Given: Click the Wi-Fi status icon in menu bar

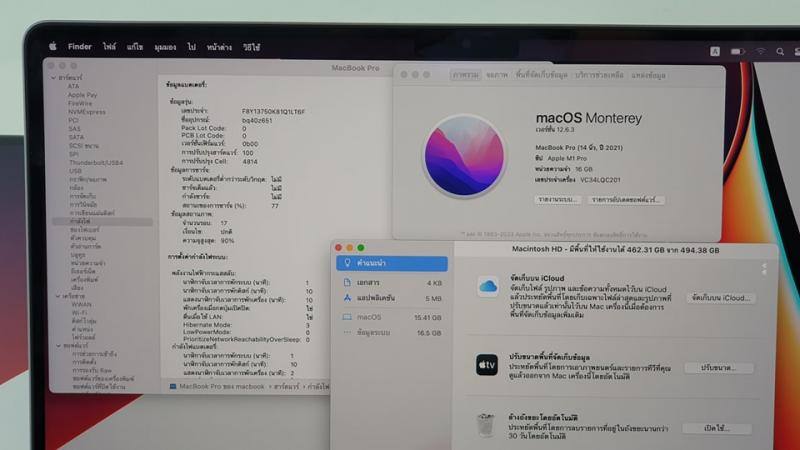Looking at the screenshot, I should click(x=760, y=51).
